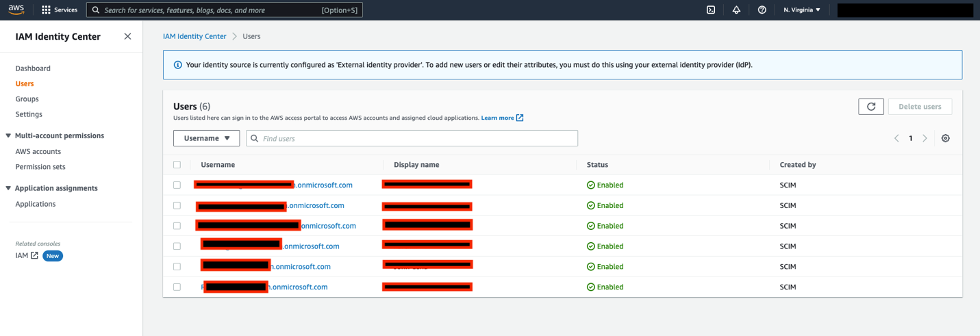Click the info icon in banner
The image size is (980, 336).
[177, 65]
